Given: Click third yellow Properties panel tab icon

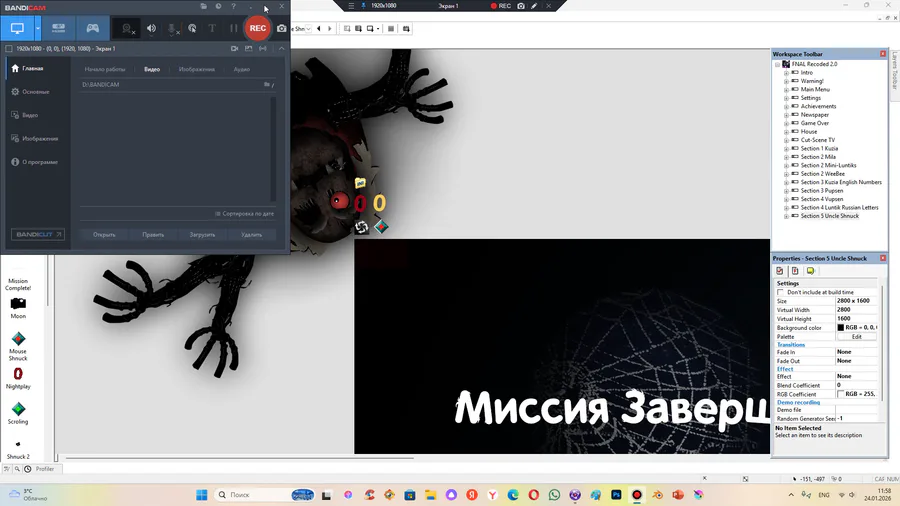Looking at the screenshot, I should [810, 271].
